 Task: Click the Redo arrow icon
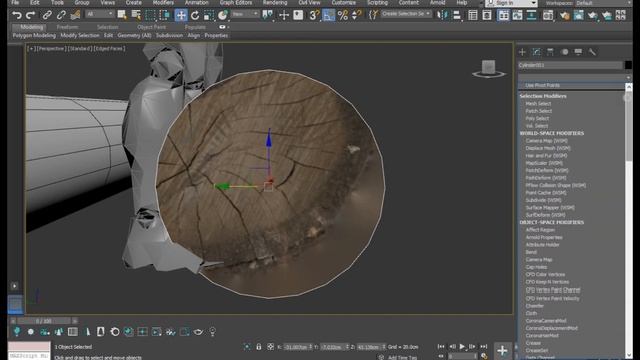tap(31, 16)
